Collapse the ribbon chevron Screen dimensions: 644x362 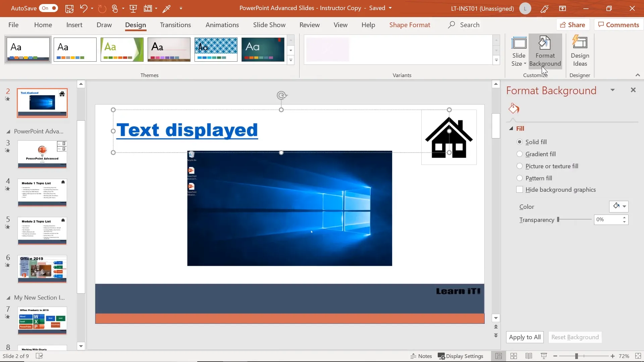pos(638,75)
